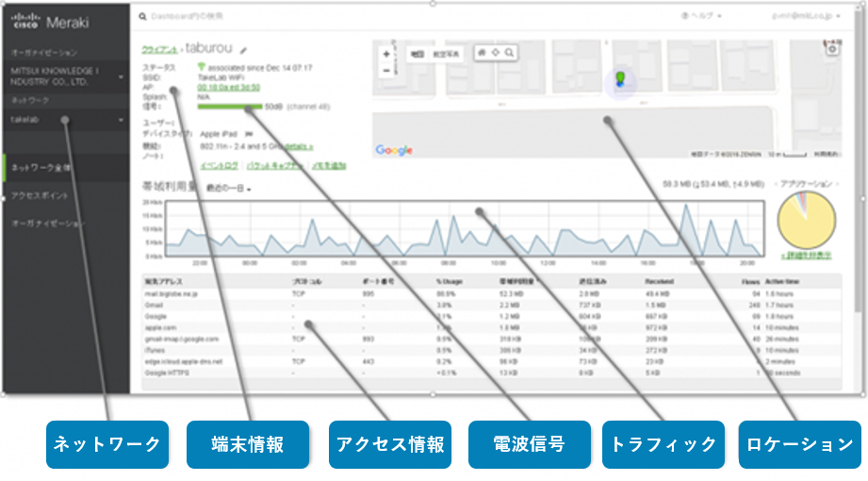Select the apple.com table row
Viewport: 868px width, 481px height.
point(492,327)
